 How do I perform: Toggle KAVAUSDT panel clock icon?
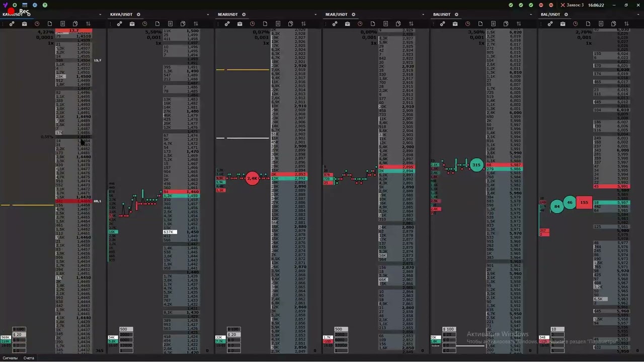click(37, 24)
